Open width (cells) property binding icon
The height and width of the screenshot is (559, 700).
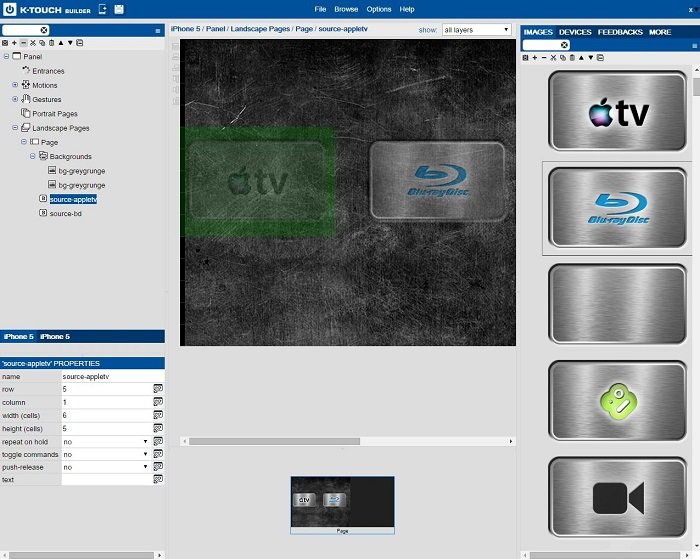pyautogui.click(x=158, y=415)
